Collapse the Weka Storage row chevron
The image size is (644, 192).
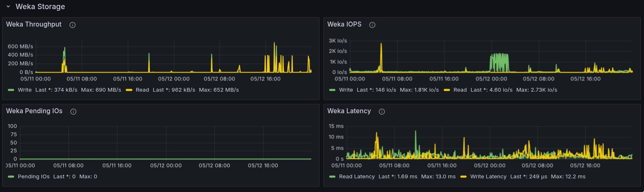click(x=8, y=7)
